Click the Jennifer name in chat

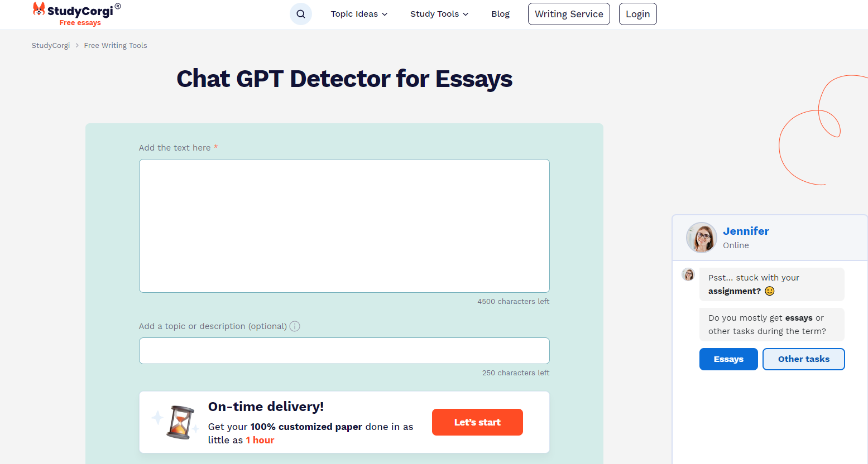coord(746,231)
